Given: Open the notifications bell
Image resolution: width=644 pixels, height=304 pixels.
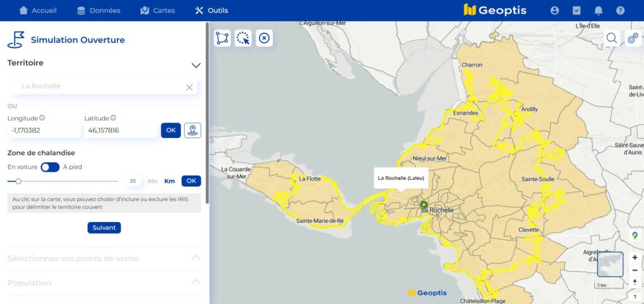Looking at the screenshot, I should click(599, 11).
